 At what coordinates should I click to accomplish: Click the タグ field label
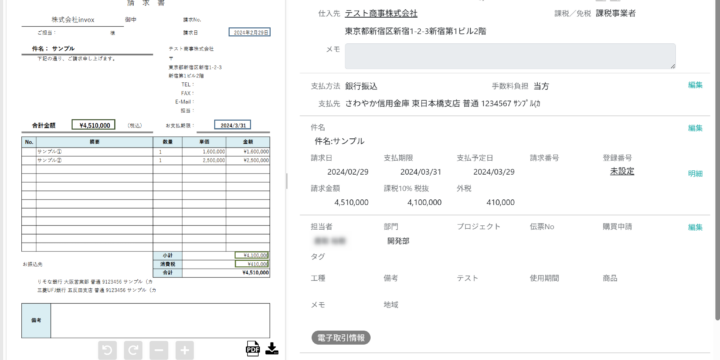[318, 257]
